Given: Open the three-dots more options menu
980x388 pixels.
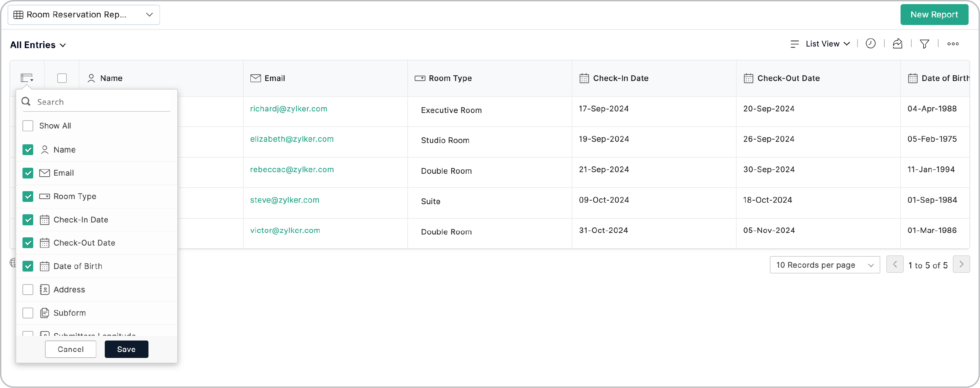Looking at the screenshot, I should 952,44.
